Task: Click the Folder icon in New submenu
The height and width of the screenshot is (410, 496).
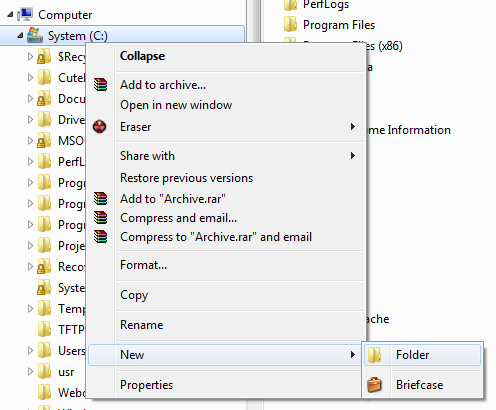Action: pyautogui.click(x=374, y=355)
